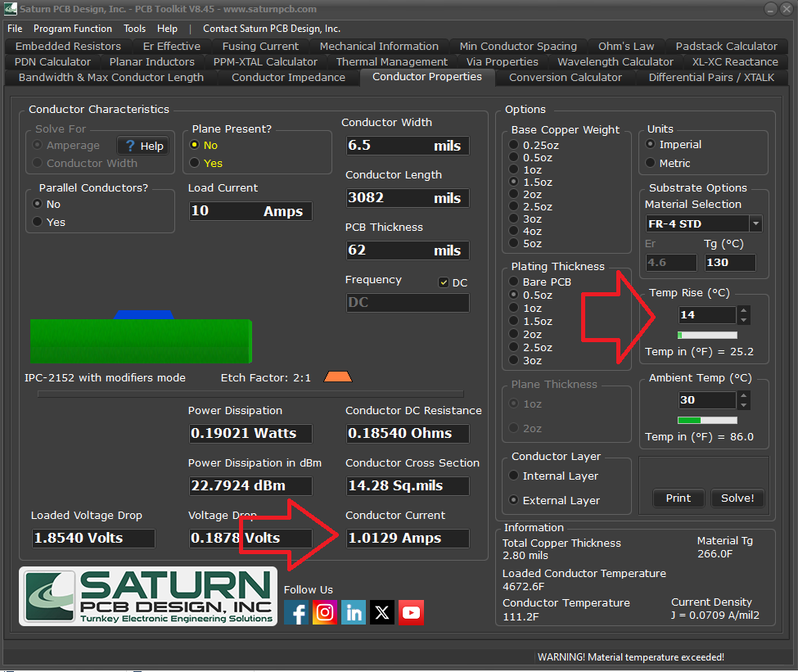Choose 2oz base copper weight

click(x=514, y=195)
